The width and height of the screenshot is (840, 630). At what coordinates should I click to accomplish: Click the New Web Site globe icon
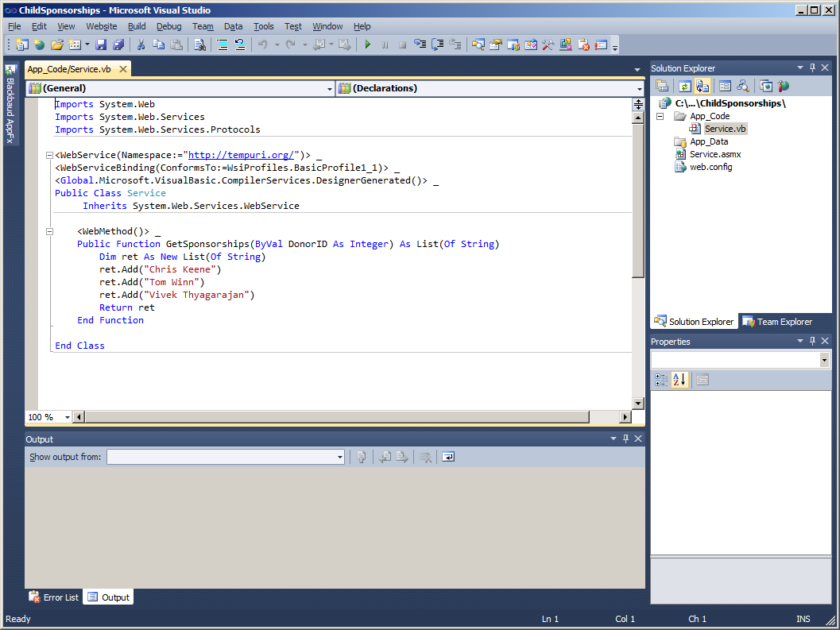click(x=39, y=45)
